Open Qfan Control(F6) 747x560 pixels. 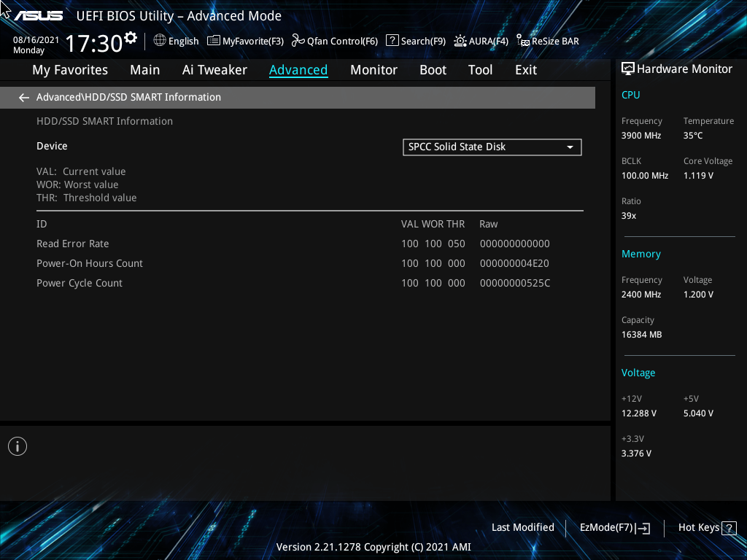click(335, 41)
